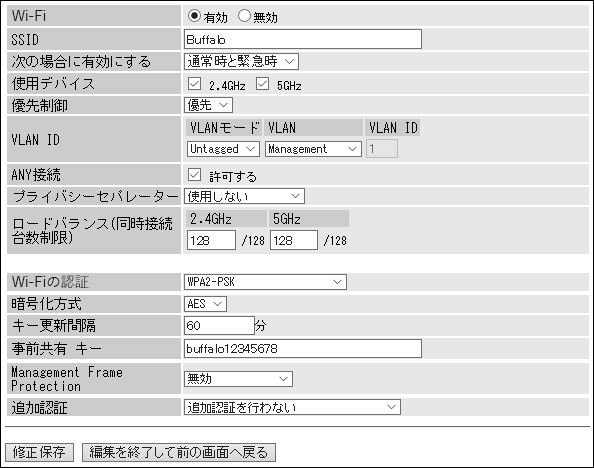Open the 通常時と緊急時 dropdown

(x=241, y=61)
